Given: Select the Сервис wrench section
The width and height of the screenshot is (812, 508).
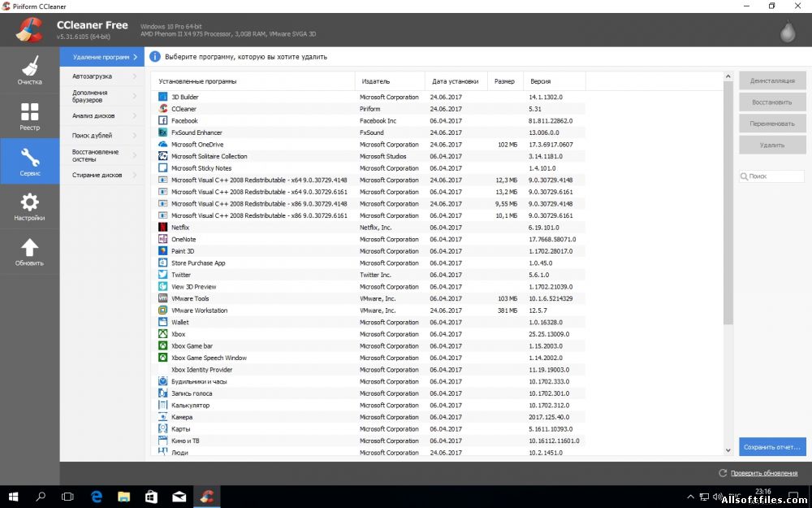Looking at the screenshot, I should (29, 161).
